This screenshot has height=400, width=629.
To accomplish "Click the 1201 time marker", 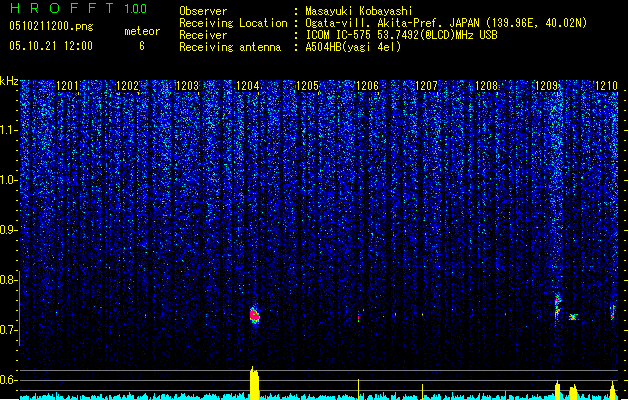I will click(x=67, y=86).
